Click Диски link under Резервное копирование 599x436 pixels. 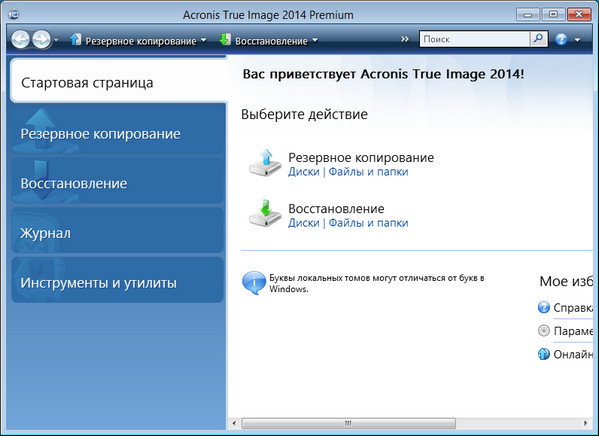click(304, 172)
